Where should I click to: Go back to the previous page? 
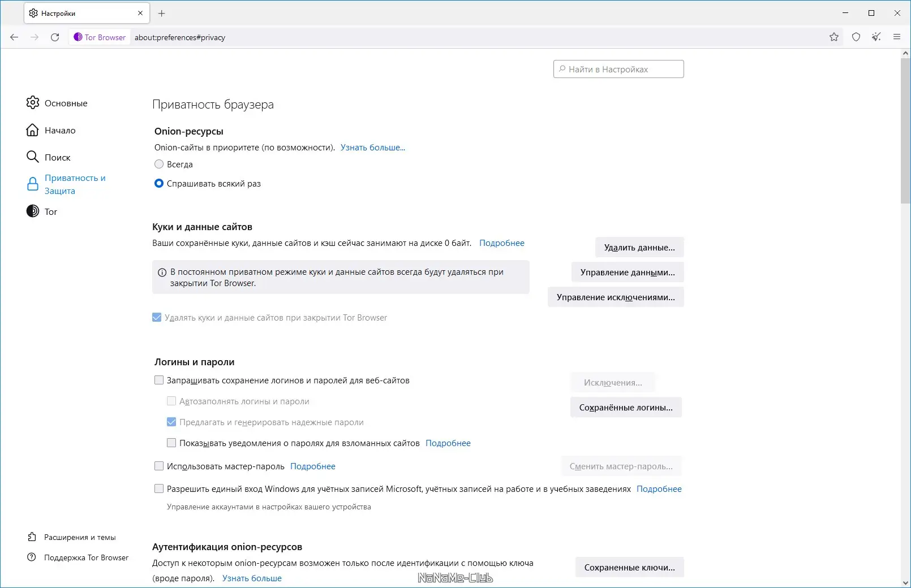pos(14,37)
